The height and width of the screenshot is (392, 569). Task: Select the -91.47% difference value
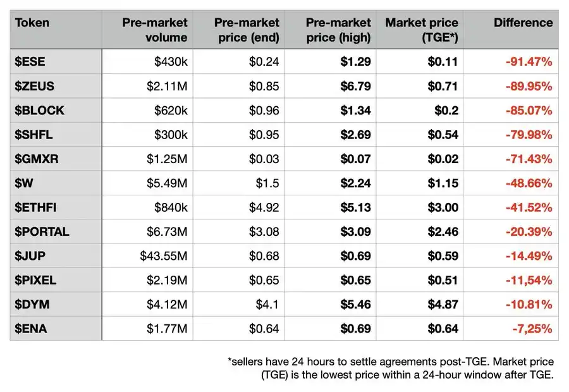tap(529, 62)
